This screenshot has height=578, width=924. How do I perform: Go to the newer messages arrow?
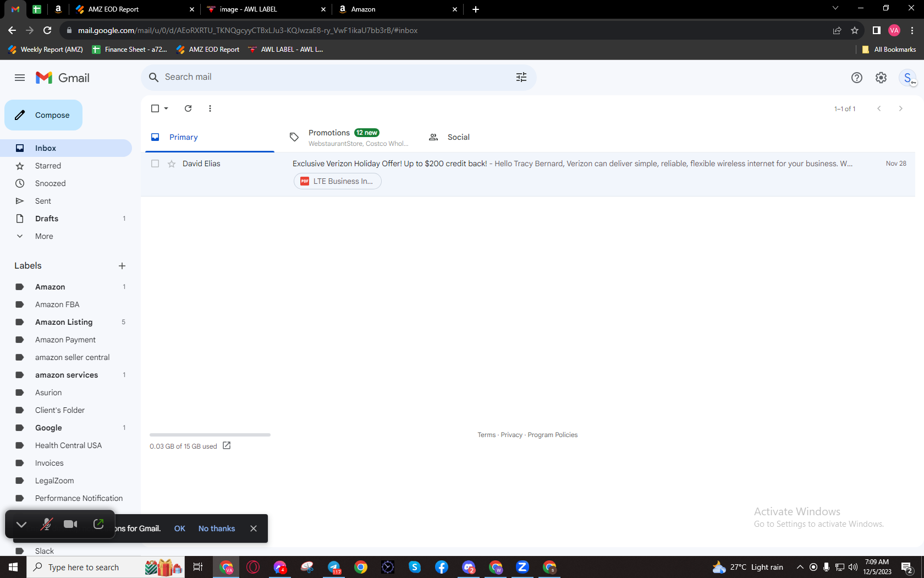pyautogui.click(x=879, y=108)
